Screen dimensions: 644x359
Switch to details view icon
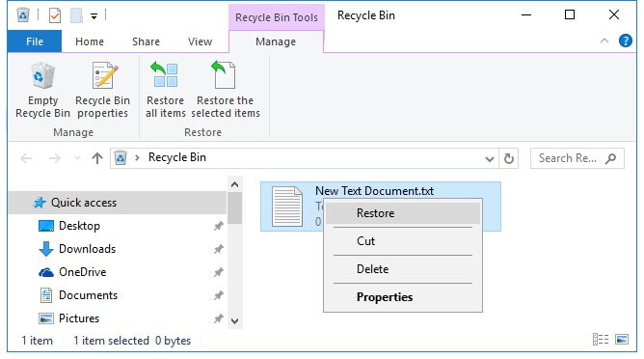pos(600,340)
